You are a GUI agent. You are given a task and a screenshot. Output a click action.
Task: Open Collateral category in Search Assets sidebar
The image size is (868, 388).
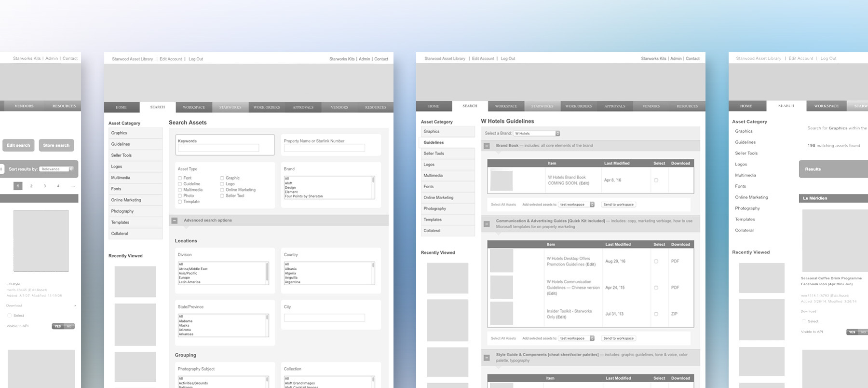pos(136,234)
